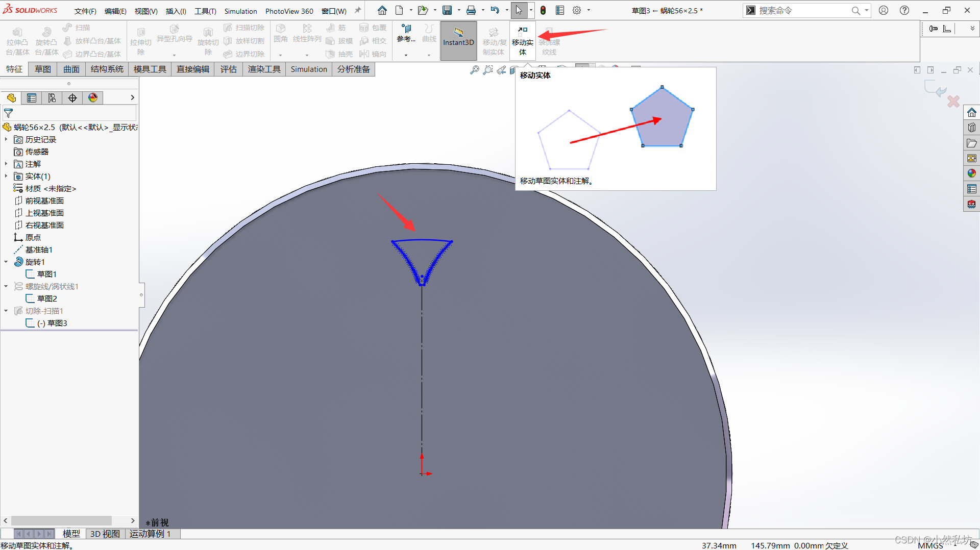Open the 编辑(E) menu
The width and height of the screenshot is (980, 550).
tap(115, 11)
